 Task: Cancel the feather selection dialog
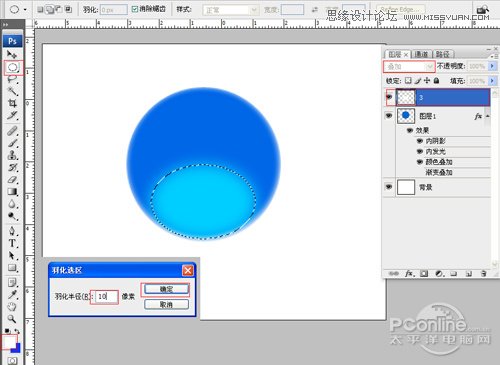tap(166, 304)
